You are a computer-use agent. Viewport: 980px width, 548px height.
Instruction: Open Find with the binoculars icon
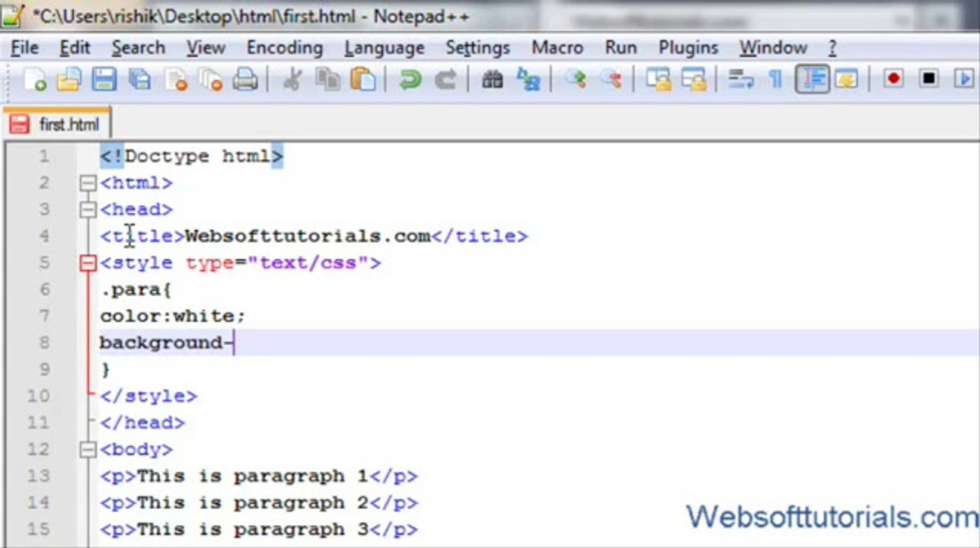(493, 79)
